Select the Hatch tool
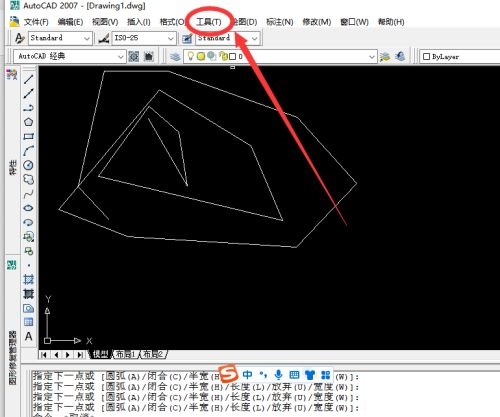500x417 pixels. (29, 279)
